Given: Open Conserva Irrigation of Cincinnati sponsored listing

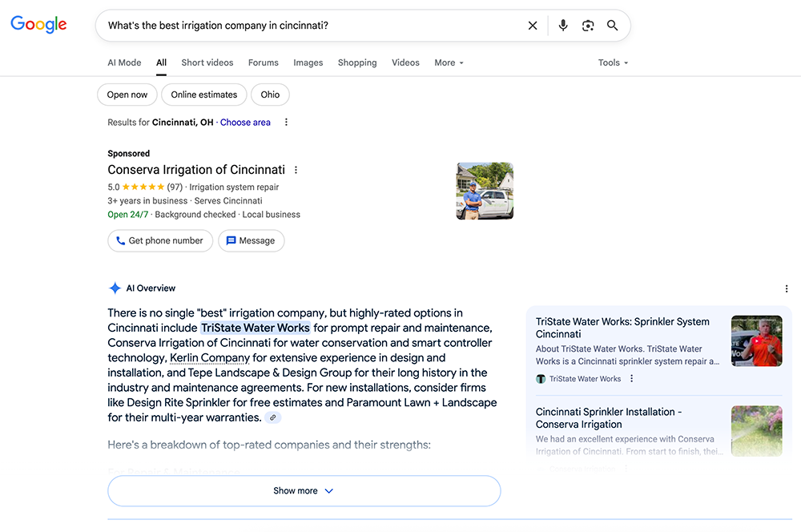Looking at the screenshot, I should coord(196,170).
